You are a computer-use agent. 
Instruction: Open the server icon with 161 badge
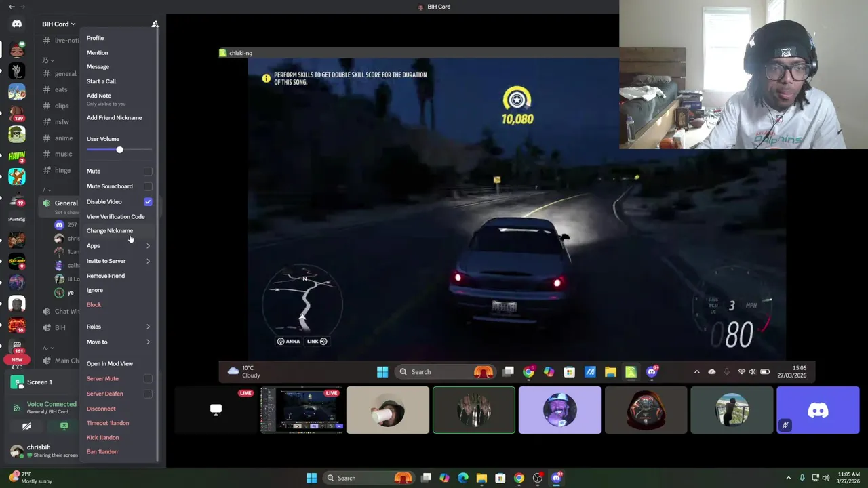click(17, 347)
